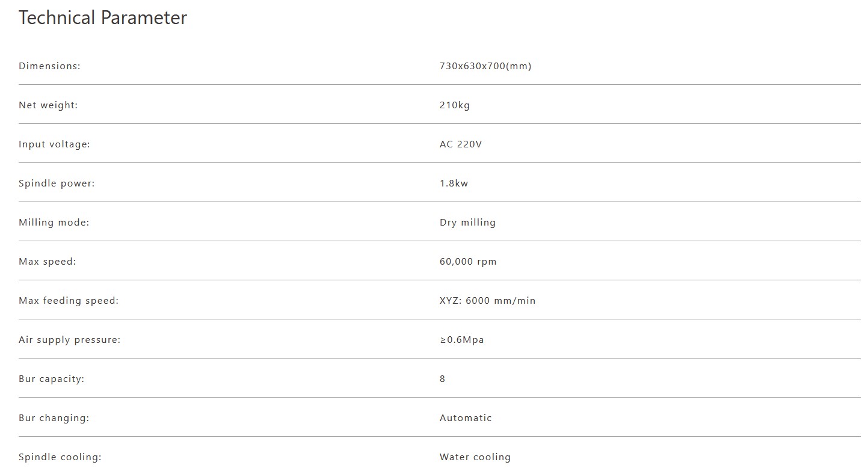868x468 pixels.
Task: Select the XYZ: 6000 mm/min value
Action: [487, 301]
